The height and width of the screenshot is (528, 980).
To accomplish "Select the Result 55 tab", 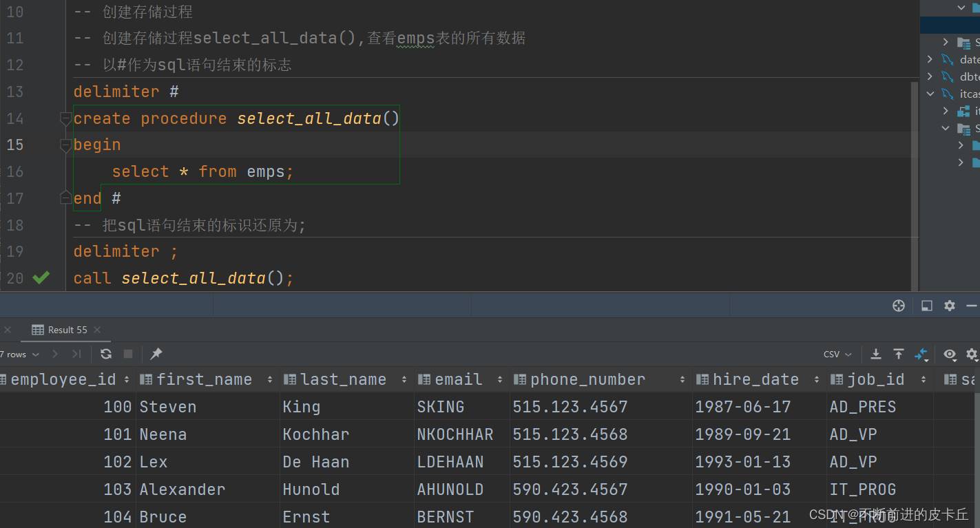I will tap(66, 330).
